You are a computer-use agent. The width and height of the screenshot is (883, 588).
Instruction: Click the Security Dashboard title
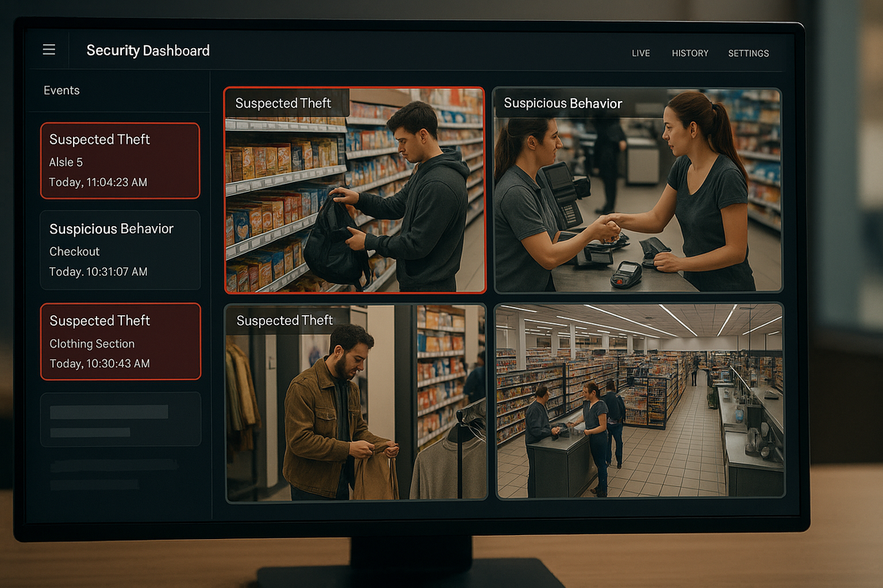click(x=148, y=51)
